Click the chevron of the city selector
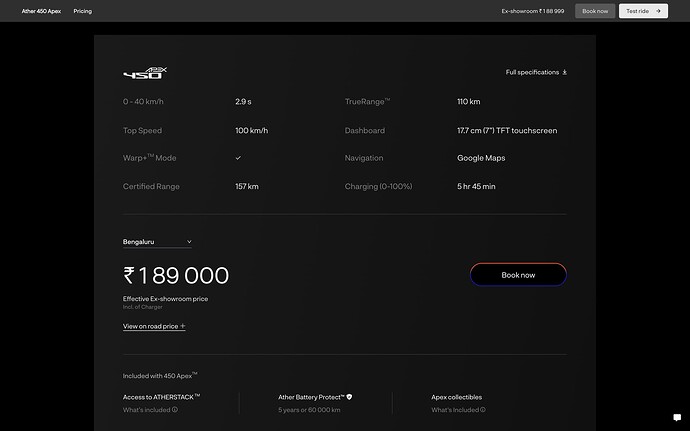Image resolution: width=690 pixels, height=431 pixels. pos(189,242)
